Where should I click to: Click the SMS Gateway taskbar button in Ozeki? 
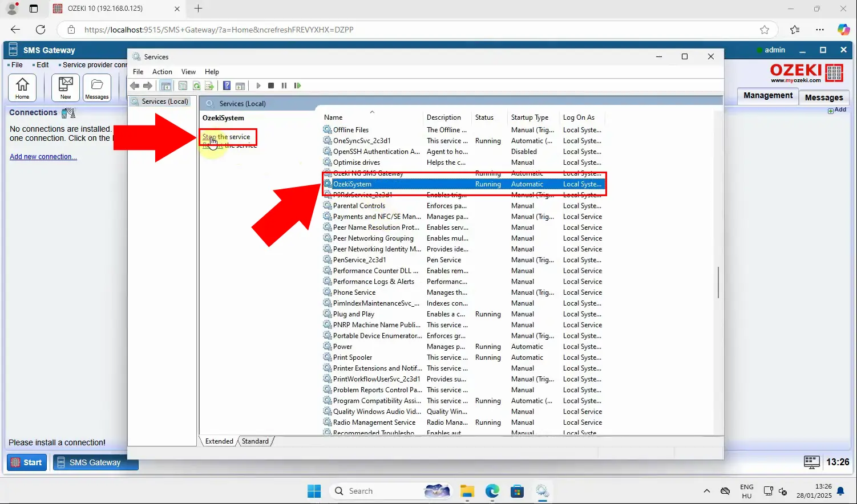(x=95, y=462)
